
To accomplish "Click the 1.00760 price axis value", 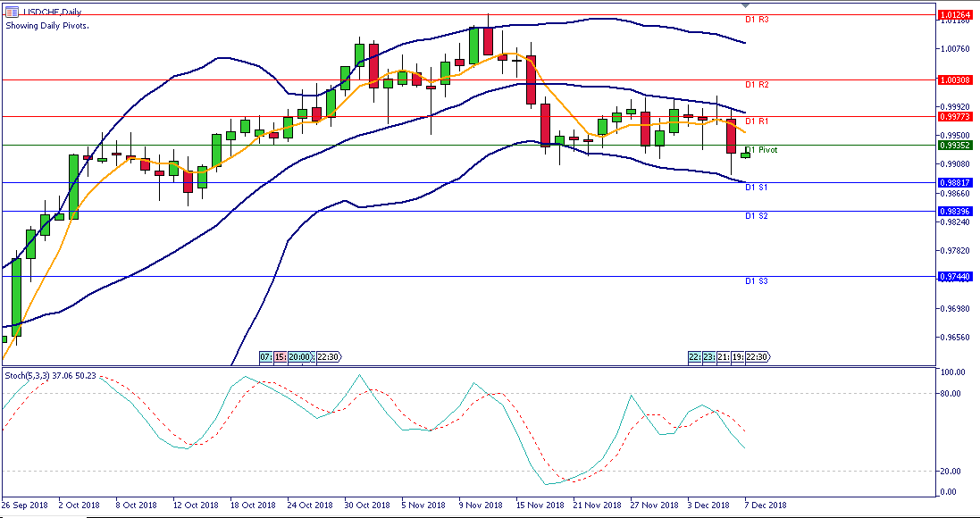I will point(954,47).
